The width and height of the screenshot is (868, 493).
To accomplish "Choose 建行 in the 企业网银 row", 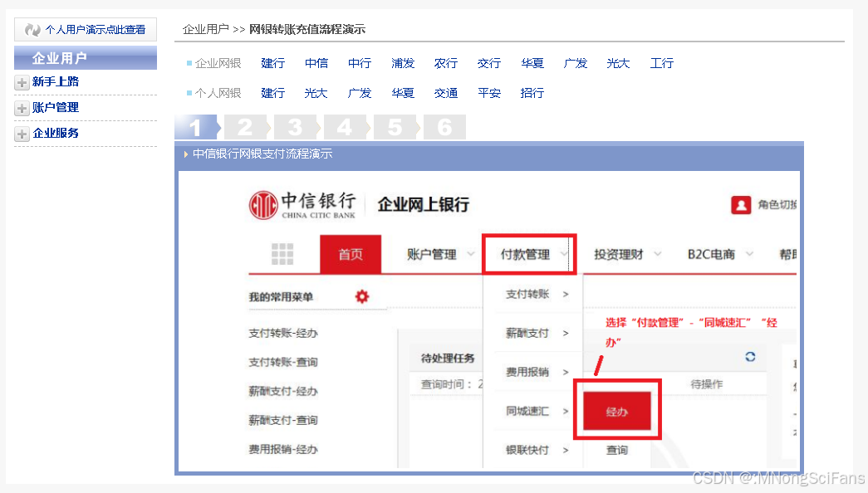I will 273,63.
